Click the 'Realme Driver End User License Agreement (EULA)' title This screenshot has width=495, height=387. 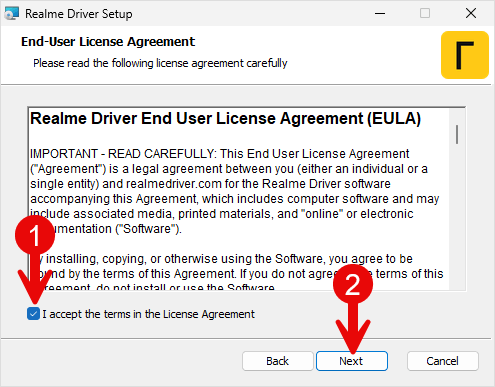point(225,118)
